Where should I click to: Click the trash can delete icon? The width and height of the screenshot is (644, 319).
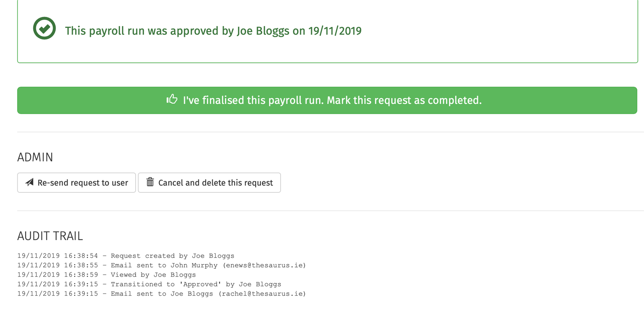coord(150,182)
